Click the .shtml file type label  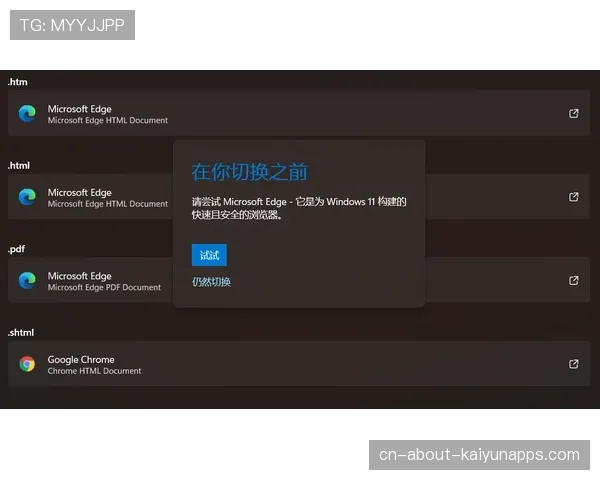click(21, 332)
